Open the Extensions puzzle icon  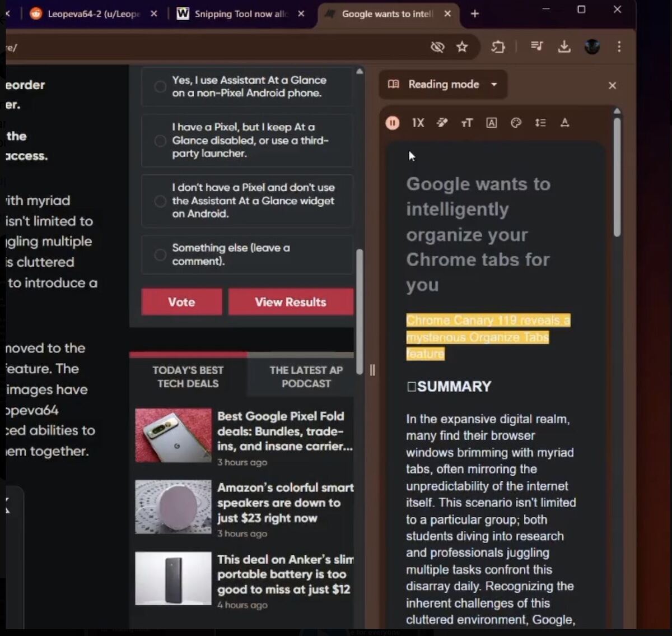(x=498, y=47)
